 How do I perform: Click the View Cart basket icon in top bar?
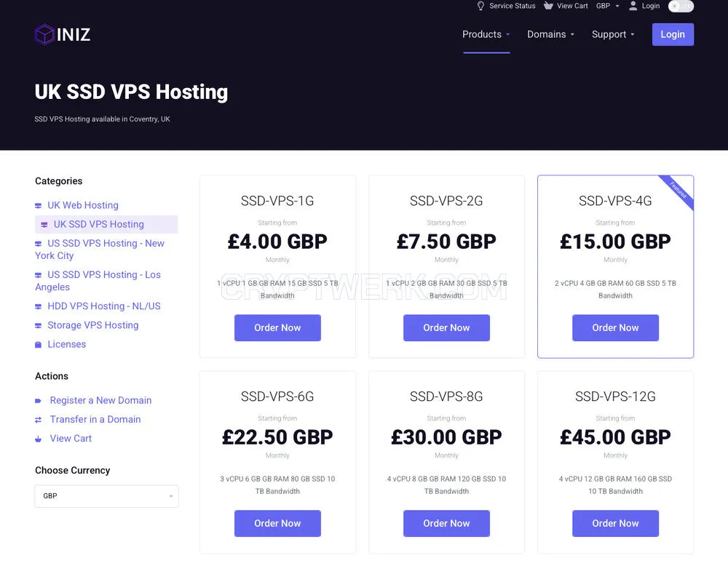pos(548,6)
